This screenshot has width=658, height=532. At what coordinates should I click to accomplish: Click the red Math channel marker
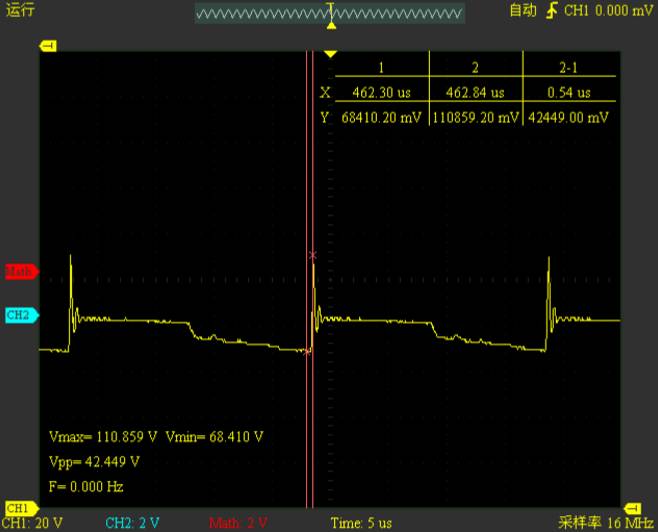(x=19, y=271)
